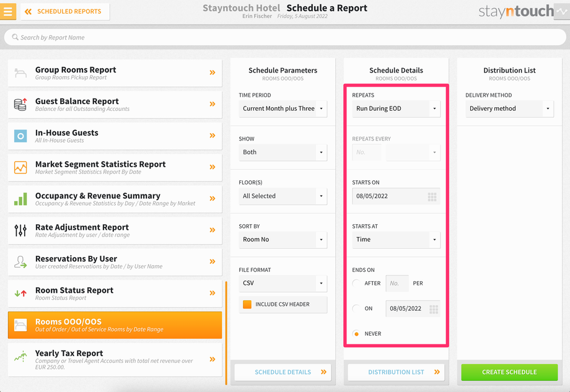The width and height of the screenshot is (570, 392).
Task: Click the Starts On date field
Action: (397, 196)
